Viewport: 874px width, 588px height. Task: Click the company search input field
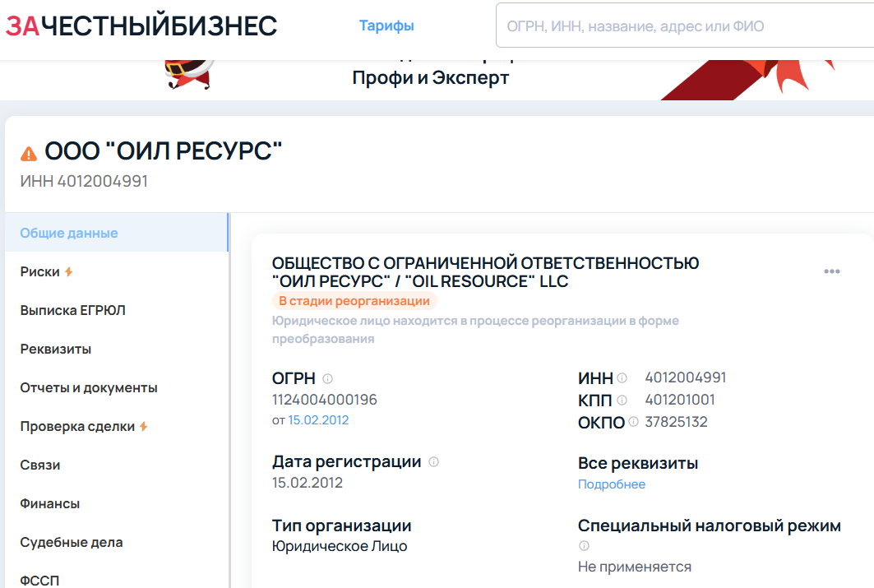pos(682,26)
